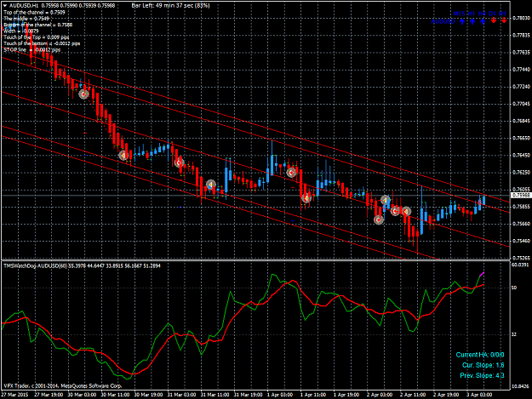Click the blue up arrow under M15
The height and width of the screenshot is (399, 532).
461,21
